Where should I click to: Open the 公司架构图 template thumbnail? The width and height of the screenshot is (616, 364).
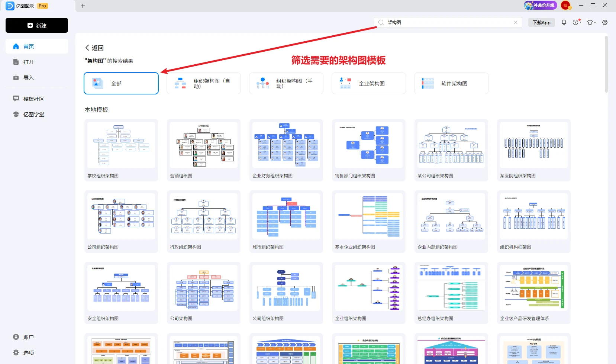204,288
